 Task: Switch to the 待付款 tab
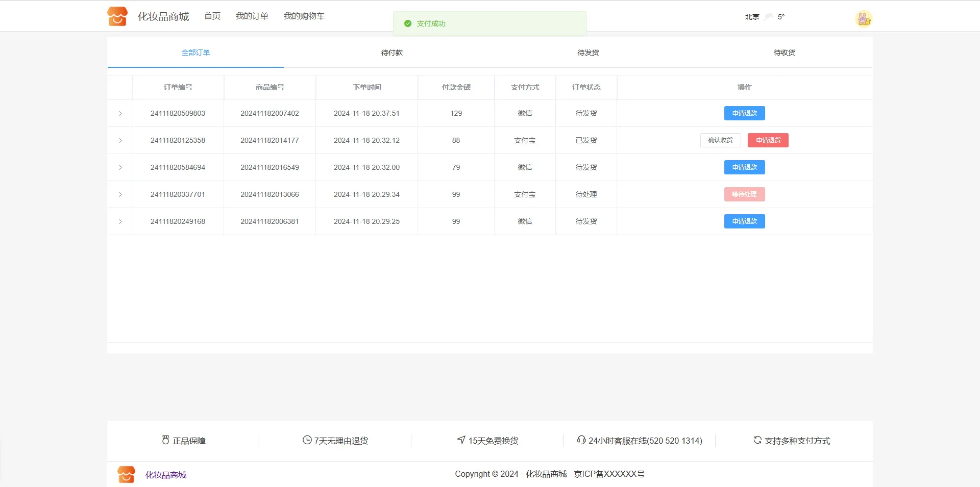pos(392,53)
